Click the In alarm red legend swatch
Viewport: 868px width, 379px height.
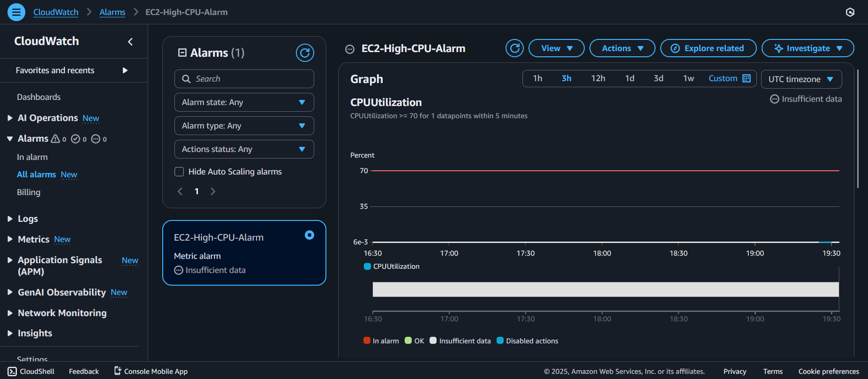pyautogui.click(x=367, y=341)
